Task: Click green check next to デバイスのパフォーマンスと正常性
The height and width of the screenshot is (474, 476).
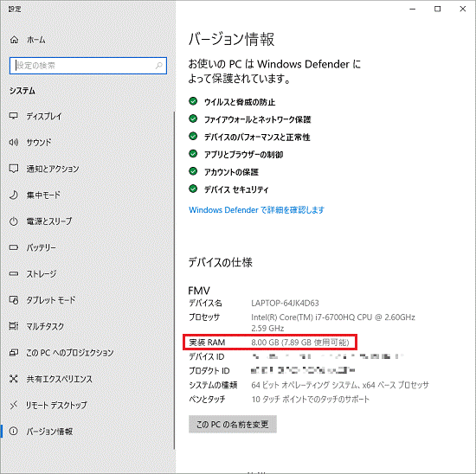Action: (x=193, y=136)
